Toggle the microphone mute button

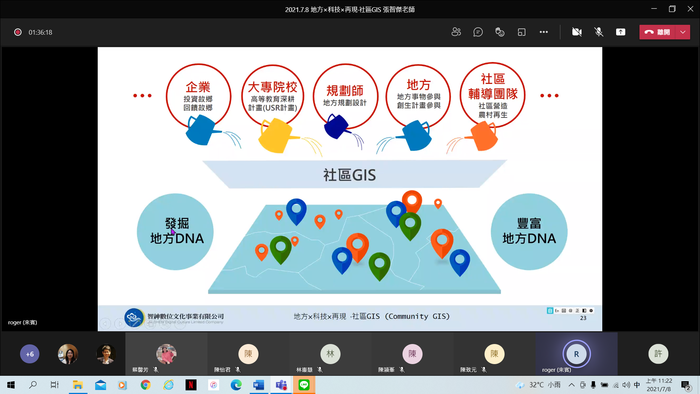point(599,32)
